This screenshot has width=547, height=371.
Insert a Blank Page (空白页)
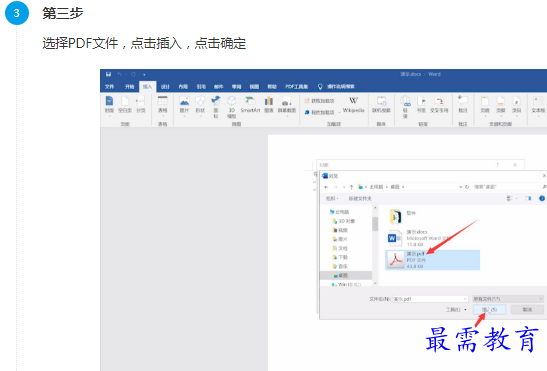[x=125, y=105]
